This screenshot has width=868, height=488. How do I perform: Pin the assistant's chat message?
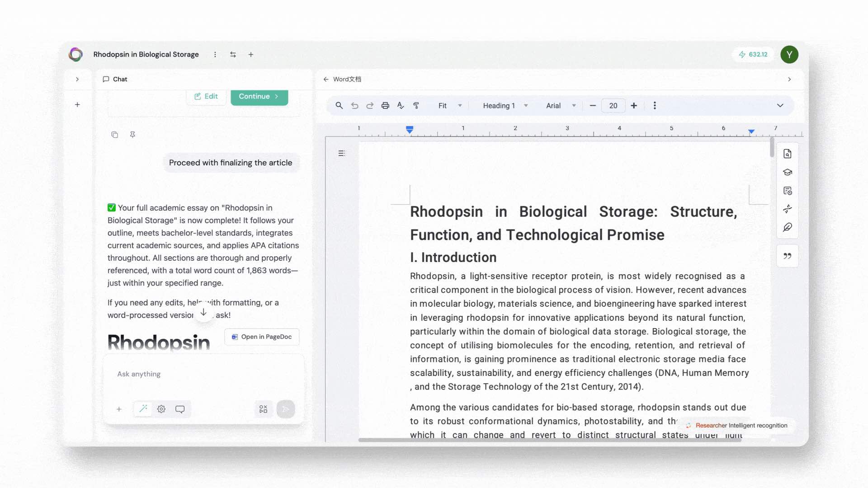[x=132, y=135]
